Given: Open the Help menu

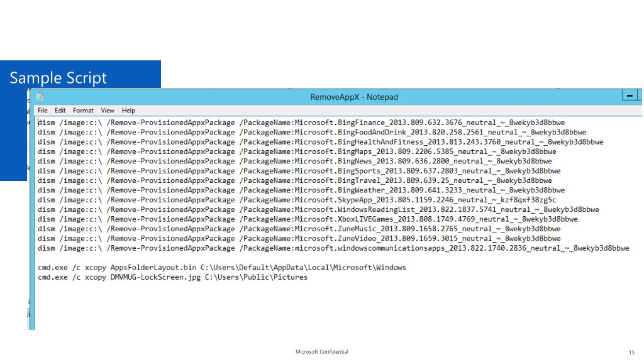Looking at the screenshot, I should point(128,111).
